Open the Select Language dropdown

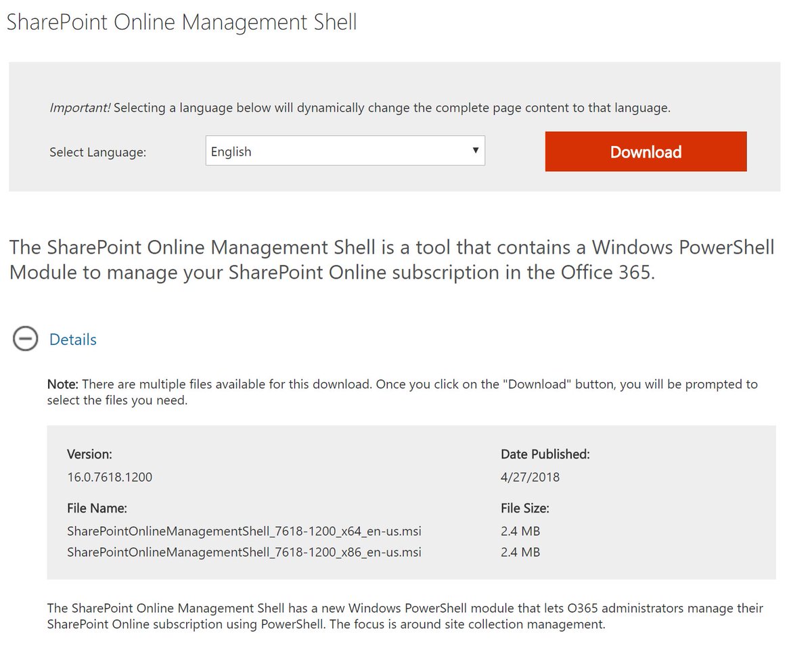pos(345,151)
